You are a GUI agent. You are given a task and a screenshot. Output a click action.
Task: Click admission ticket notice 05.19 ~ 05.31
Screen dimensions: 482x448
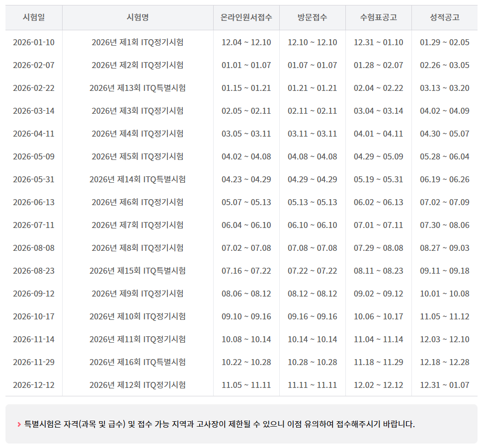(379, 179)
